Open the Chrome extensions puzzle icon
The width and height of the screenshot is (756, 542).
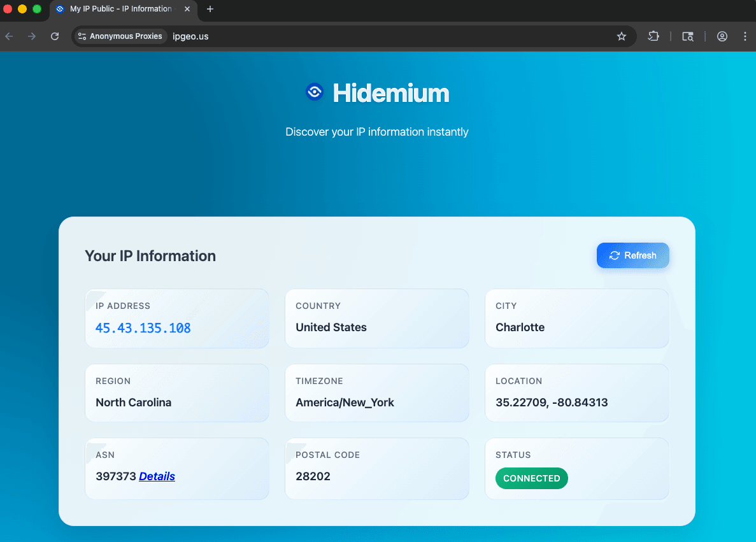653,36
